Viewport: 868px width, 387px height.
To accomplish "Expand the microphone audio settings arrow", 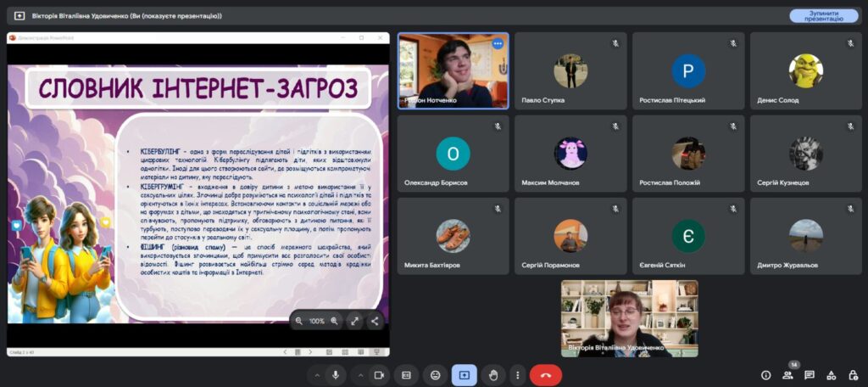I will tap(316, 374).
